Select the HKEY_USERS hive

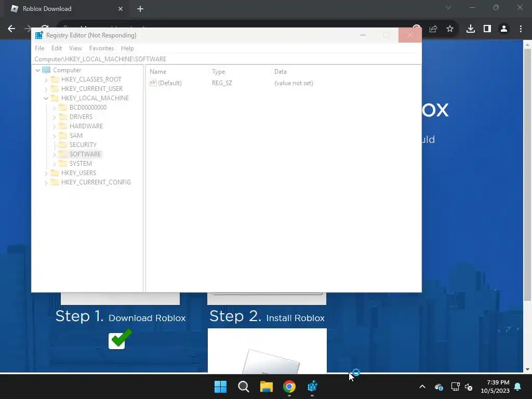[x=78, y=173]
